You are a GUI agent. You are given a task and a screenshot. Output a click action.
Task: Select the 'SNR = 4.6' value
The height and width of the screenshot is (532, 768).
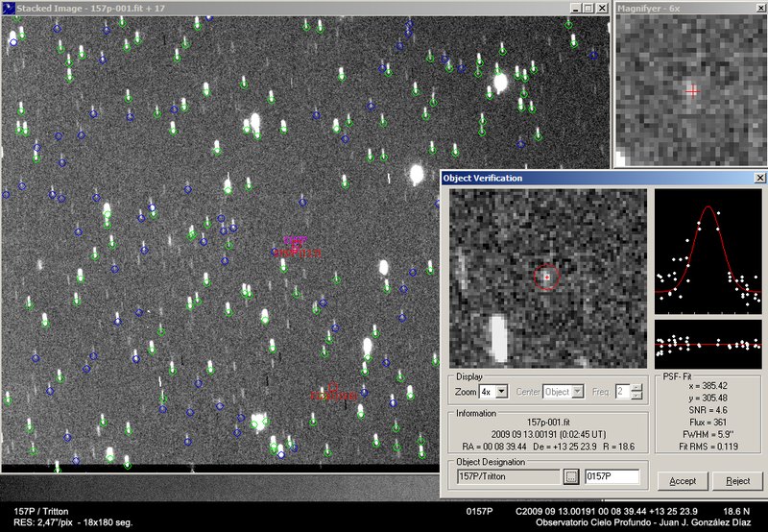(708, 410)
